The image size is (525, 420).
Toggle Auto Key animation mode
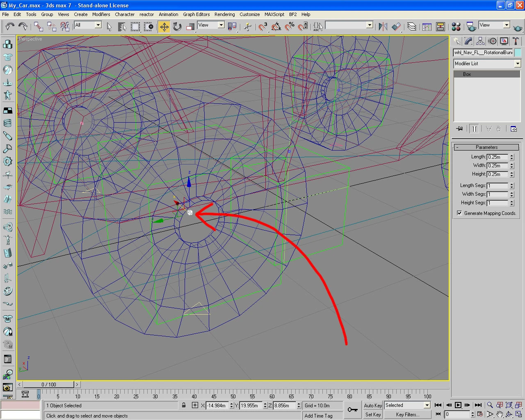click(373, 405)
